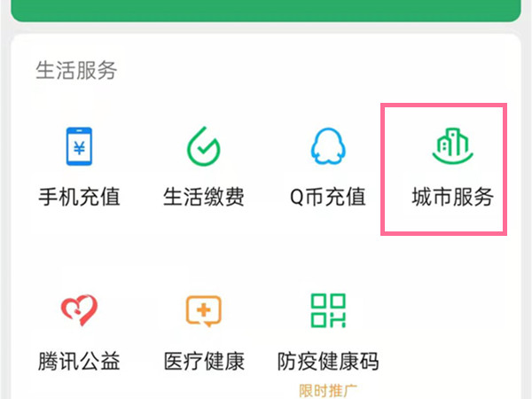This screenshot has height=399, width=532.
Task: Tap the red heart Tencent charity icon
Action: (x=79, y=310)
